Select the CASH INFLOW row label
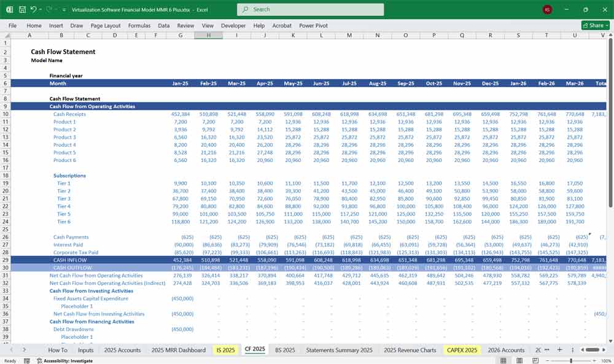The width and height of the screenshot is (614, 364). coord(70,260)
